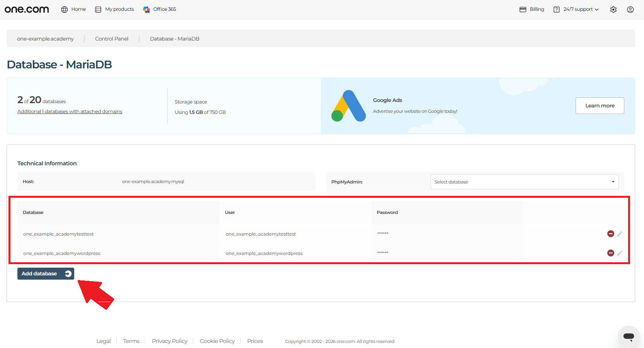Open the user profile icon
The image size is (644, 348).
(x=630, y=10)
